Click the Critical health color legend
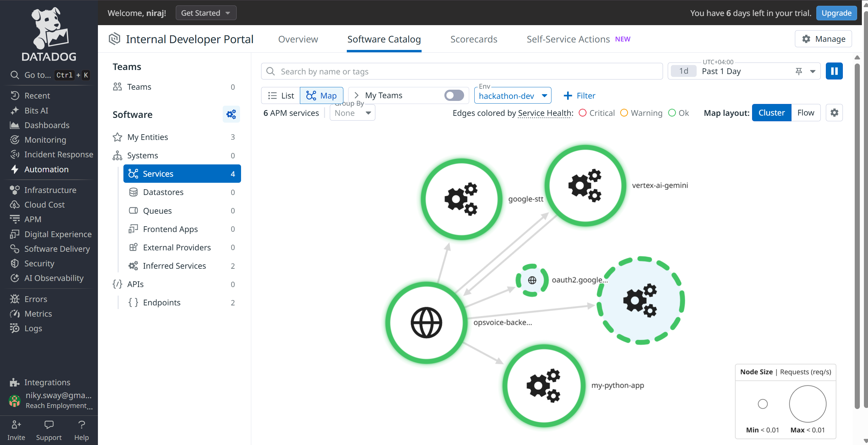This screenshot has height=445, width=868. pyautogui.click(x=597, y=113)
